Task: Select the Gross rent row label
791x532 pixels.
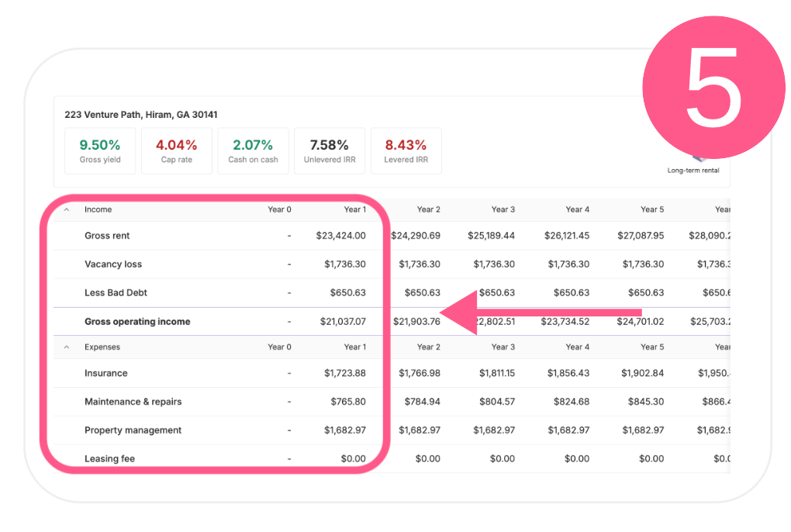Action: click(x=107, y=236)
